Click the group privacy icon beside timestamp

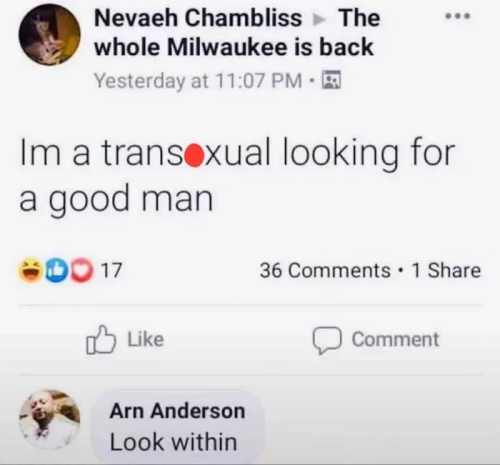click(x=331, y=80)
